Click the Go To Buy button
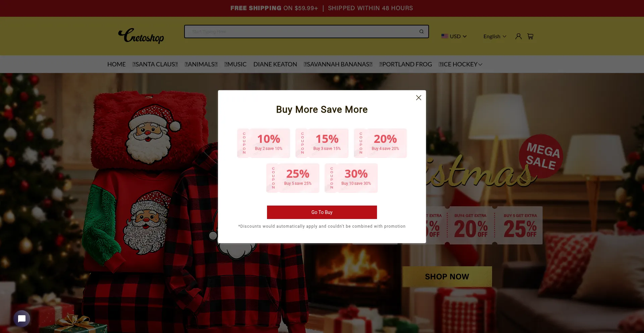 pos(322,212)
